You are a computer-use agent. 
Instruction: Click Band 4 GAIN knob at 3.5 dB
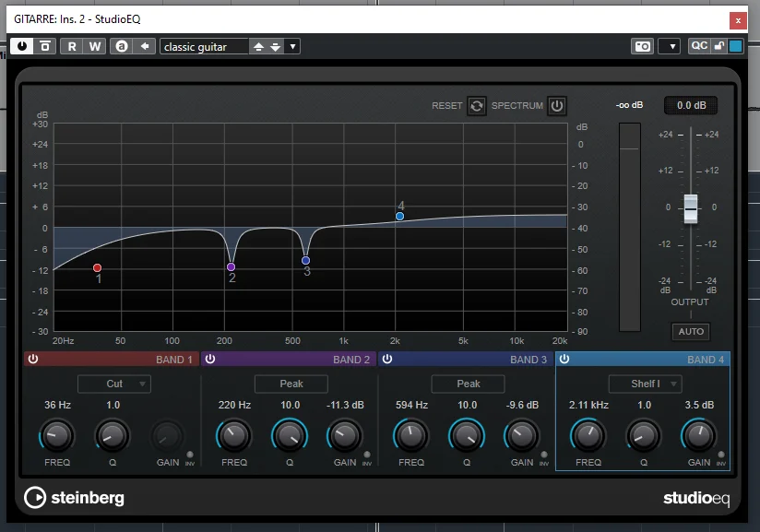pyautogui.click(x=699, y=435)
